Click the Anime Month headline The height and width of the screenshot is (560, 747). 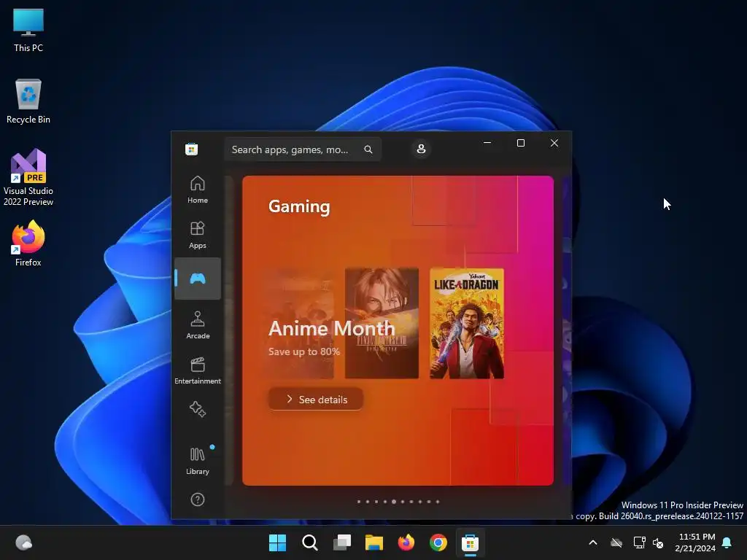(332, 328)
